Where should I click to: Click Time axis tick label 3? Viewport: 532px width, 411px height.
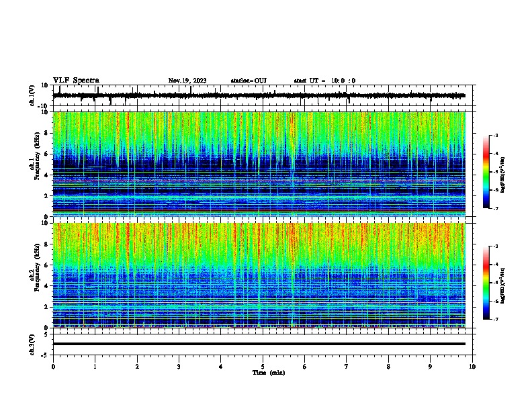[x=179, y=367]
